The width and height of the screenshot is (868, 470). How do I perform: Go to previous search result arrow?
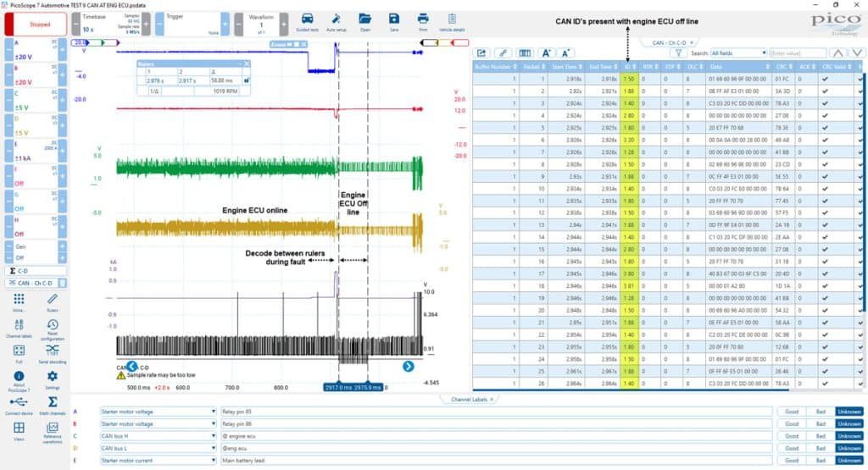[838, 53]
